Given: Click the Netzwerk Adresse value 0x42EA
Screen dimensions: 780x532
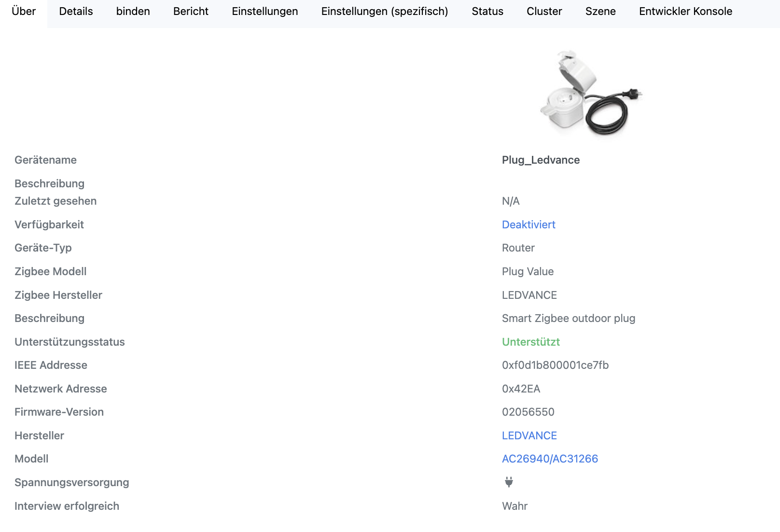Looking at the screenshot, I should pos(521,389).
